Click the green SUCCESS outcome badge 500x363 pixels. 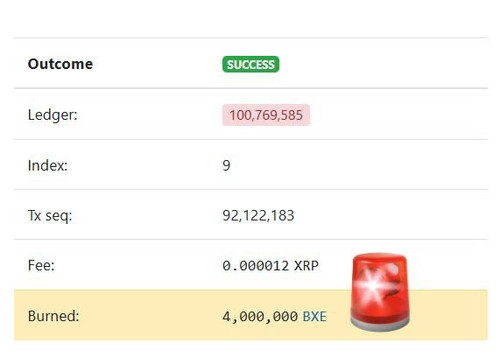[251, 64]
